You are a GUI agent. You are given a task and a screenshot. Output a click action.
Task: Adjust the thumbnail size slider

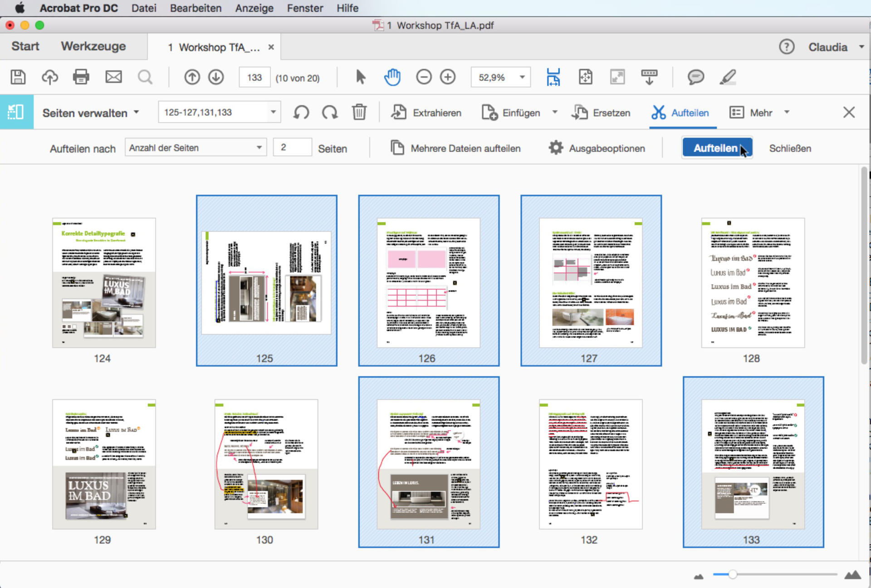pyautogui.click(x=732, y=575)
